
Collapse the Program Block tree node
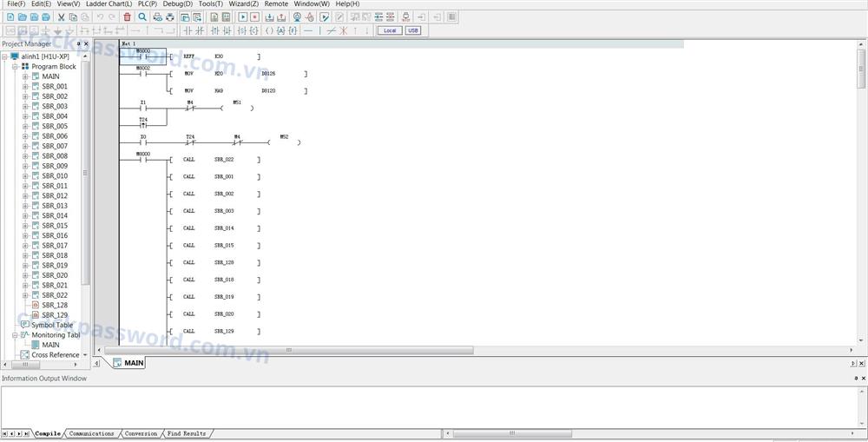[x=16, y=67]
